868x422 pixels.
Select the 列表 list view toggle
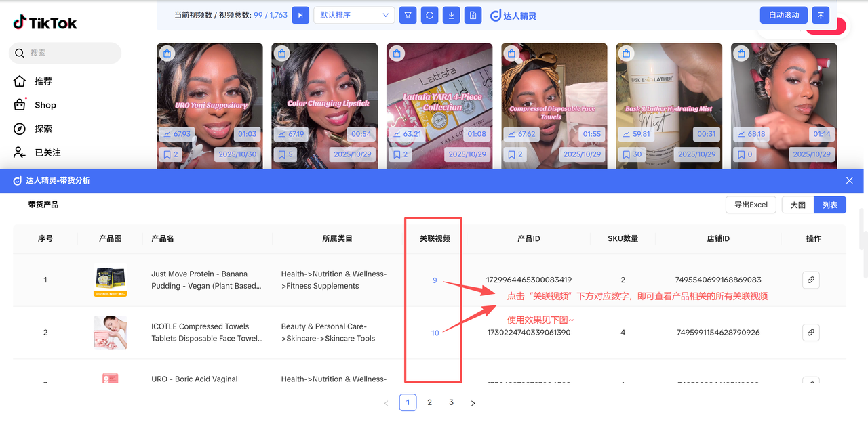830,205
